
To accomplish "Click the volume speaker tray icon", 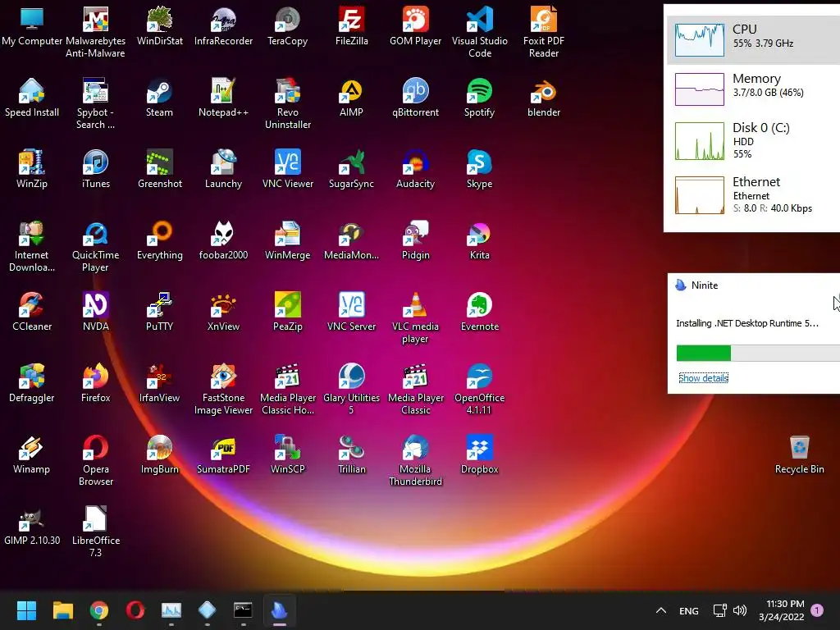I will pos(740,610).
